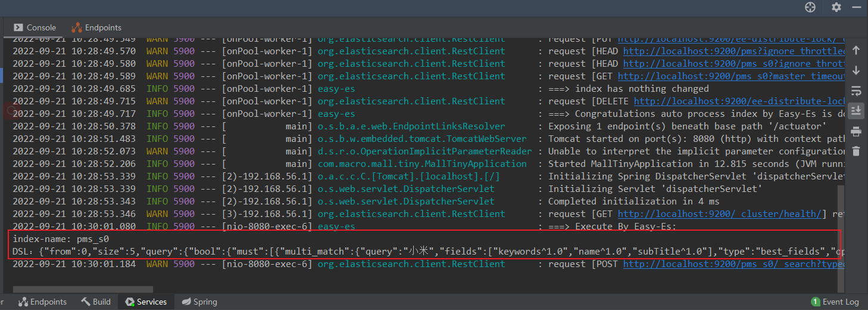The width and height of the screenshot is (868, 310).
Task: Click 'Congratulations auto process index' message
Action: click(x=697, y=114)
